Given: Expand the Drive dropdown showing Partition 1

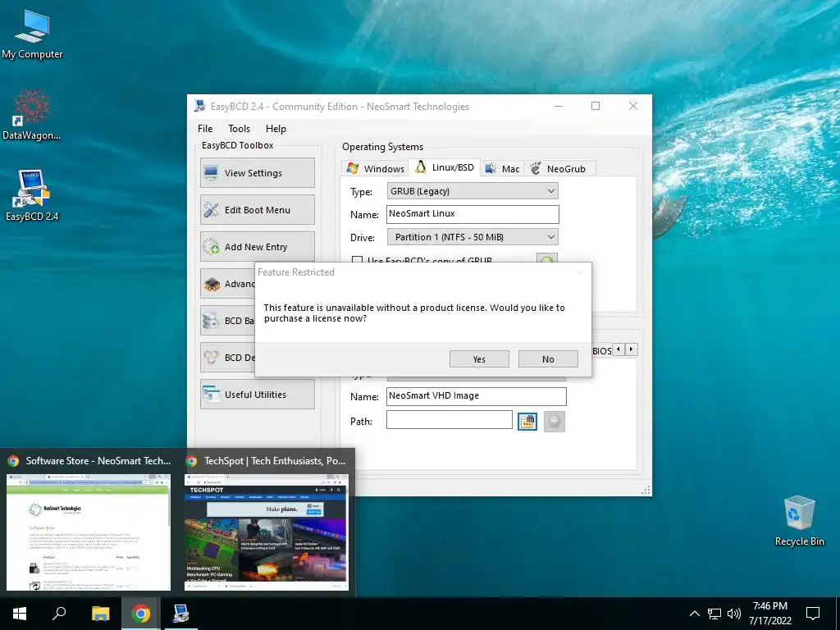Looking at the screenshot, I should click(472, 237).
